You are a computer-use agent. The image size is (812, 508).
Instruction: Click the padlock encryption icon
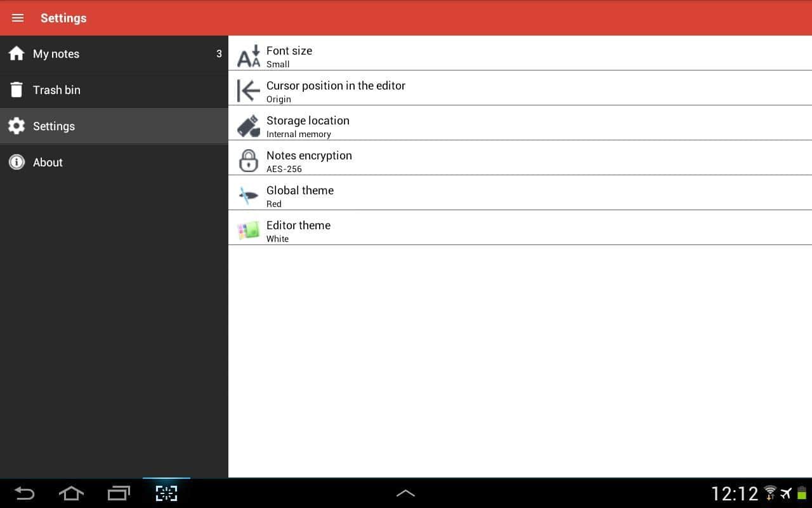point(249,161)
